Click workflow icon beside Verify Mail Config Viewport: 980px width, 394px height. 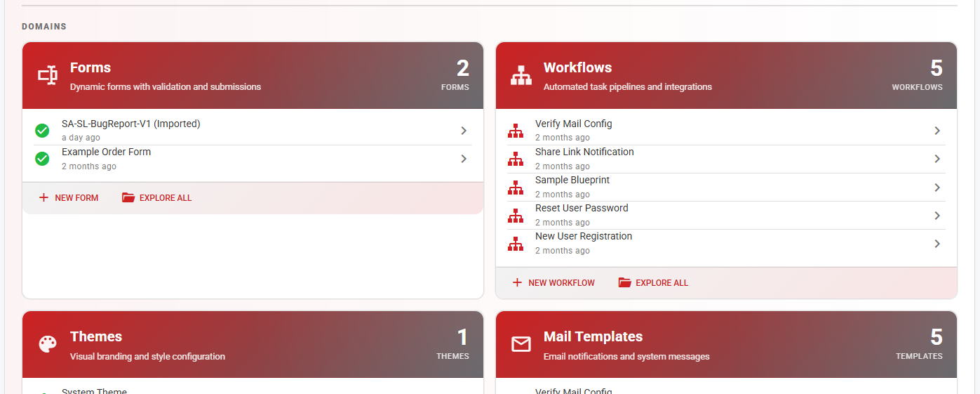click(516, 131)
